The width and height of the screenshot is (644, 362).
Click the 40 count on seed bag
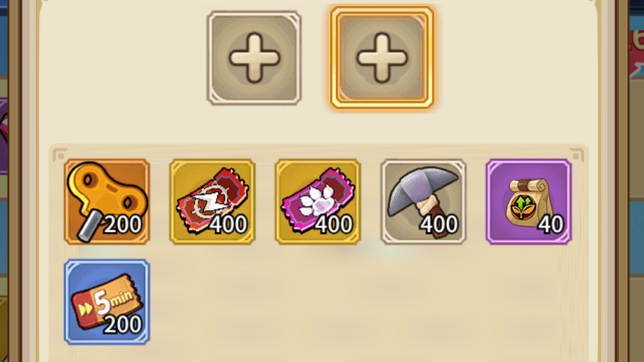pyautogui.click(x=550, y=224)
